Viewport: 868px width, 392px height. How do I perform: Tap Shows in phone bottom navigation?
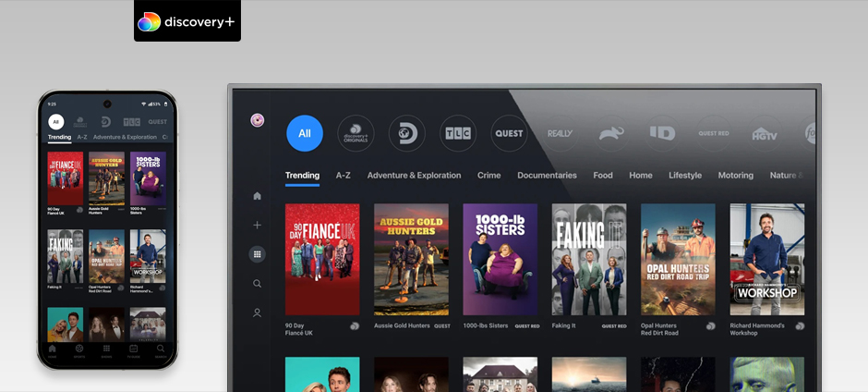(106, 351)
